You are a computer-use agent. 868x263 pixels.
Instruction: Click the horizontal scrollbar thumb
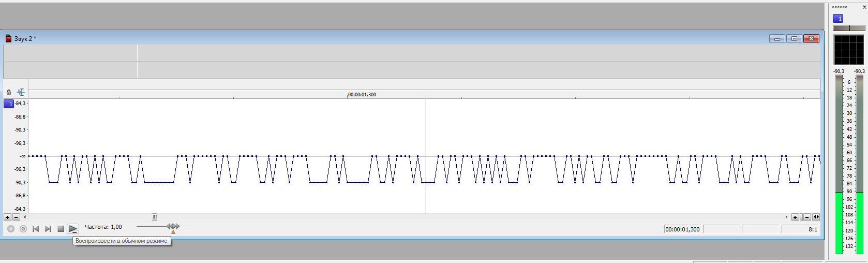pyautogui.click(x=155, y=217)
